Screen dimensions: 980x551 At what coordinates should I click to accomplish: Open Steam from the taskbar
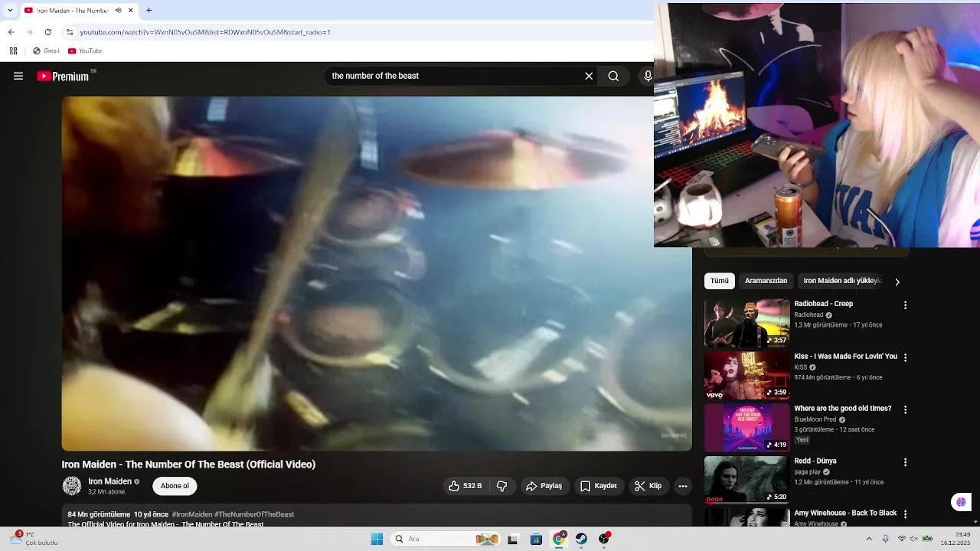(x=581, y=539)
